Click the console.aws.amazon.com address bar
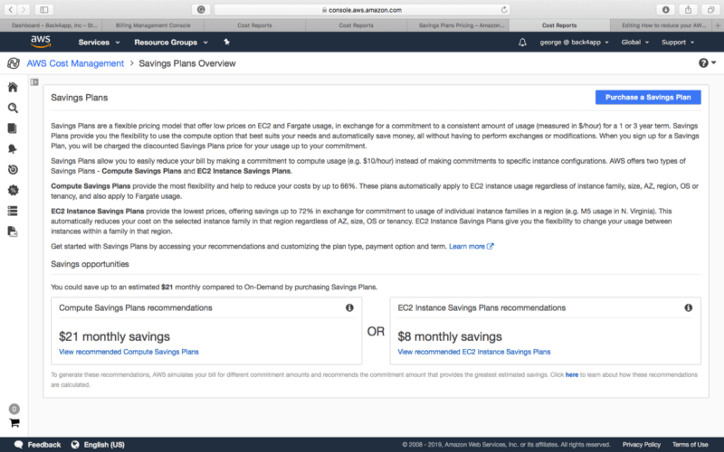 (x=362, y=10)
